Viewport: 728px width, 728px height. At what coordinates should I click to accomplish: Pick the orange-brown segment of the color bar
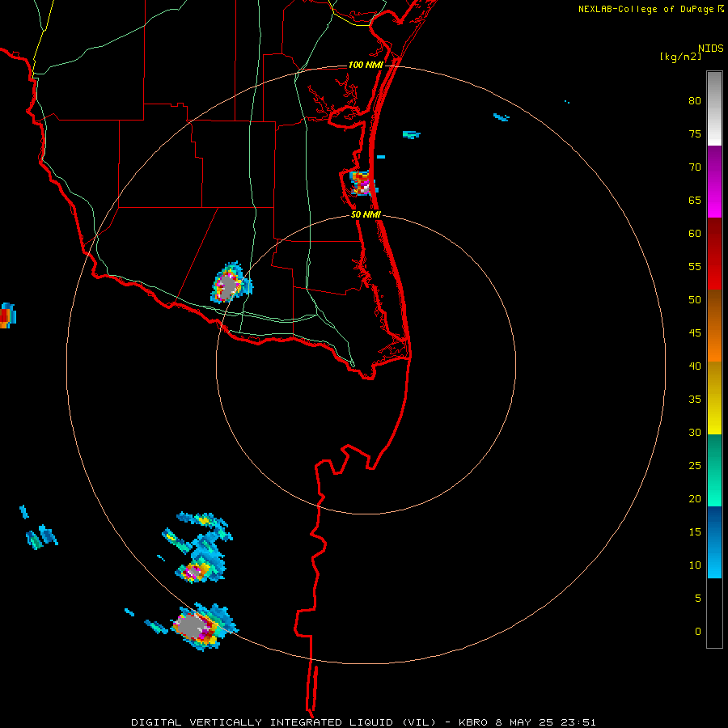click(714, 325)
